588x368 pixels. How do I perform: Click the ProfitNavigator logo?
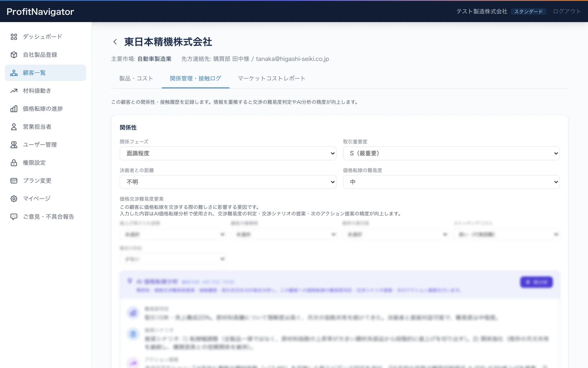coord(40,12)
